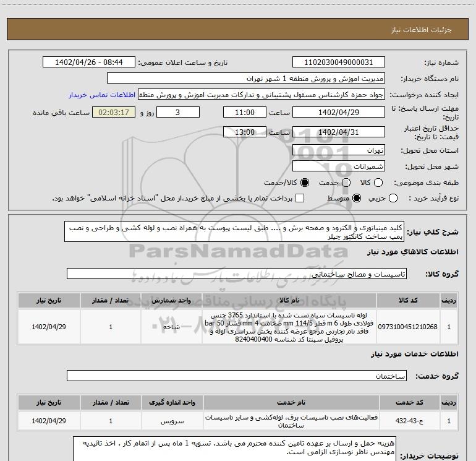Viewport: 476px width, 461px height.
Task: Click the goods group field تاسیسات و مصالح ساختمانی
Action: 237,274
